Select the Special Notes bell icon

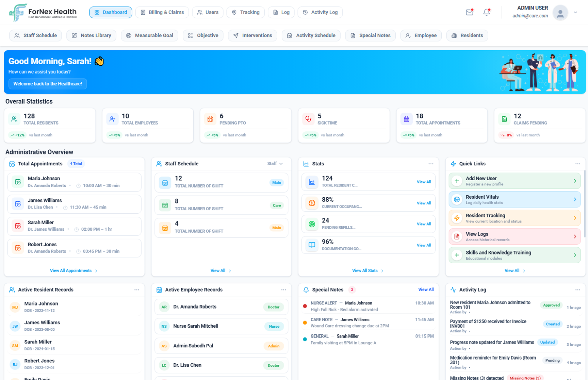click(306, 290)
